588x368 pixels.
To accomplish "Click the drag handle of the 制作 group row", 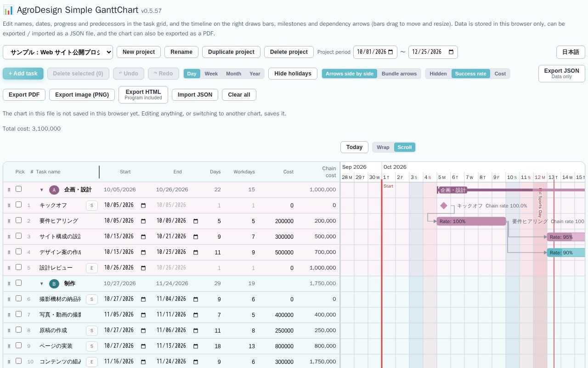I will click(9, 284).
